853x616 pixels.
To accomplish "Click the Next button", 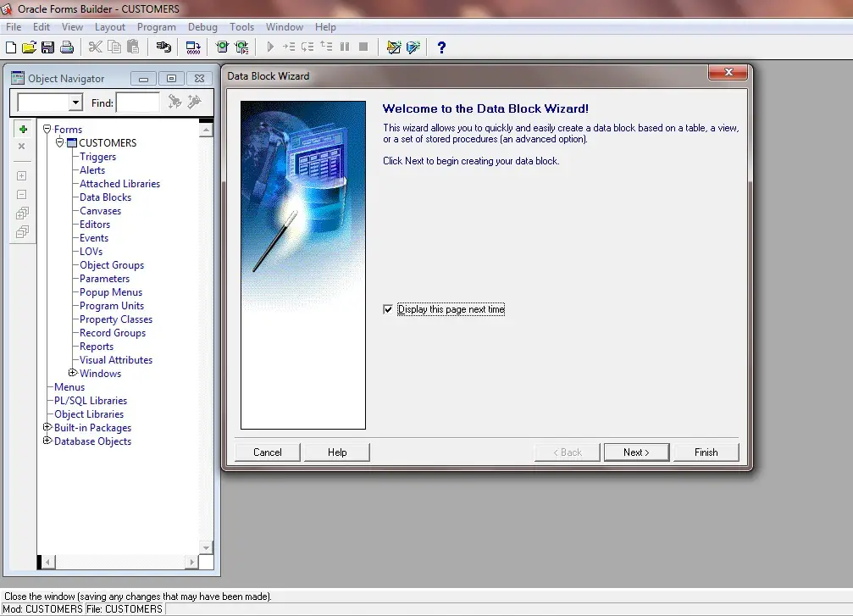I will pos(636,452).
